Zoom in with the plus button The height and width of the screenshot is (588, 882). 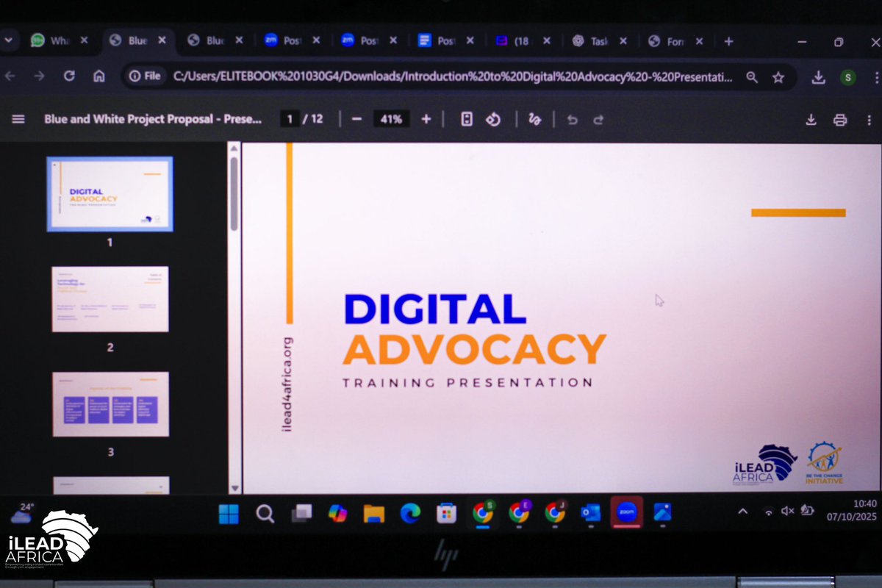click(426, 119)
